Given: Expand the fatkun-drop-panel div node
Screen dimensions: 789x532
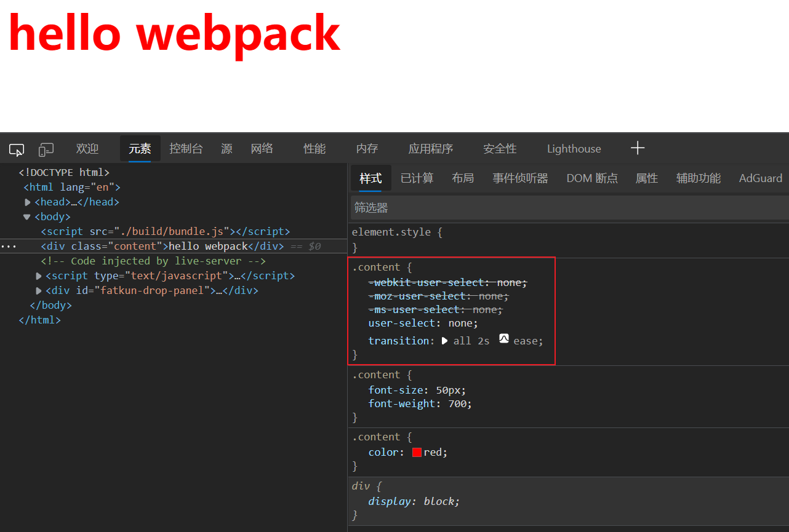Looking at the screenshot, I should pos(39,291).
